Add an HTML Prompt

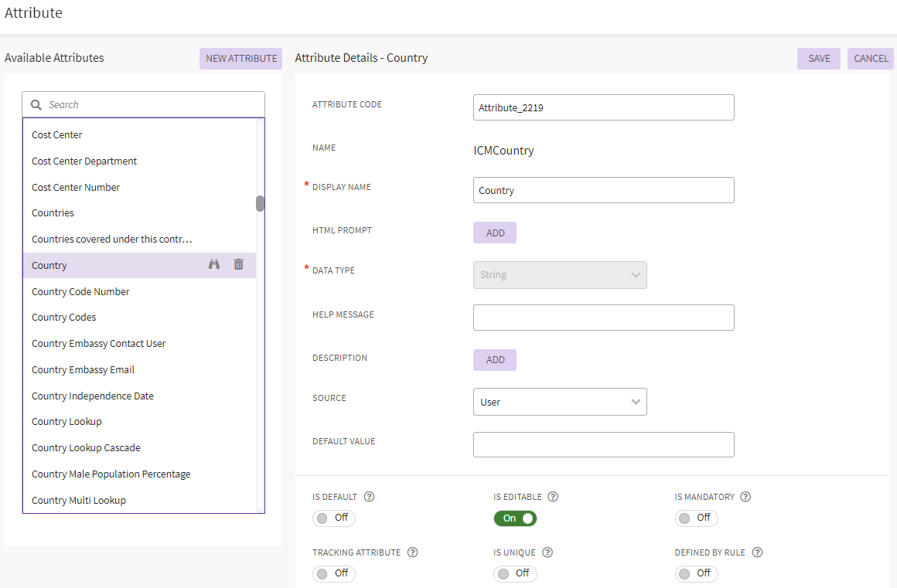pos(495,233)
